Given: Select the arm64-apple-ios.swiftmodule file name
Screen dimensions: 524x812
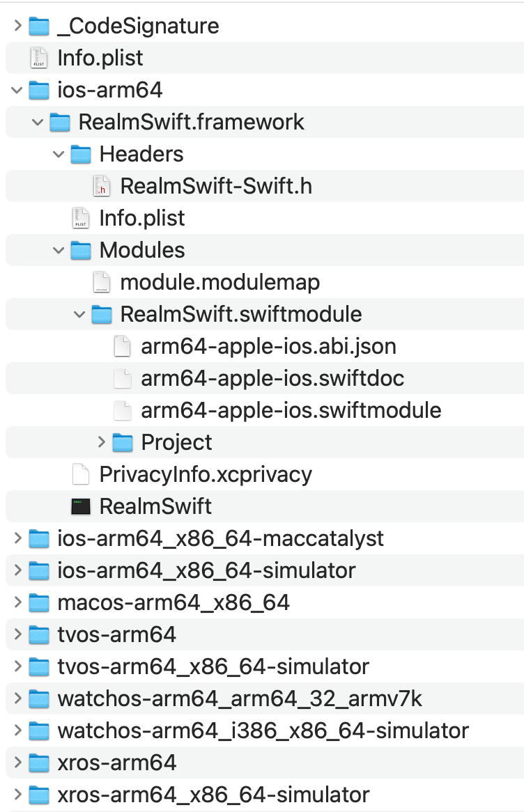Looking at the screenshot, I should tap(291, 411).
